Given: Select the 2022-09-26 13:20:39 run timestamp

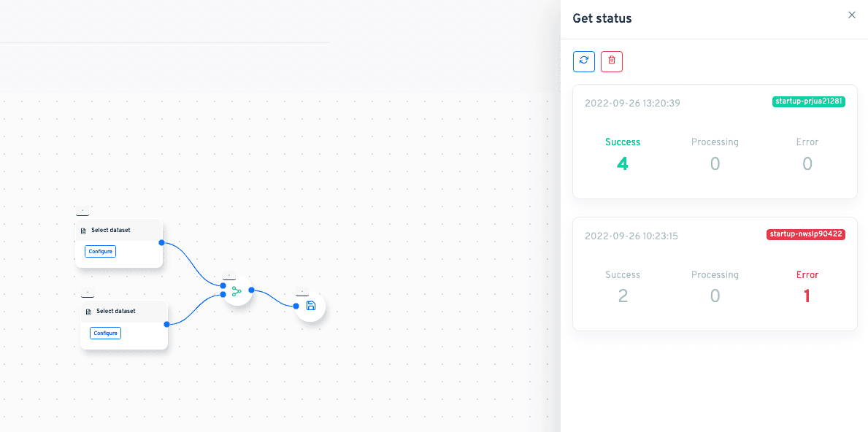Looking at the screenshot, I should [x=632, y=104].
